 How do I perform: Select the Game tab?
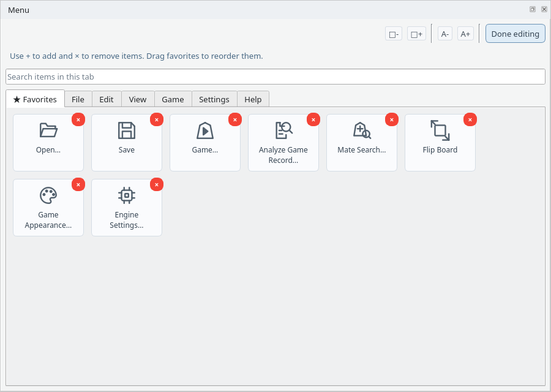pos(173,99)
